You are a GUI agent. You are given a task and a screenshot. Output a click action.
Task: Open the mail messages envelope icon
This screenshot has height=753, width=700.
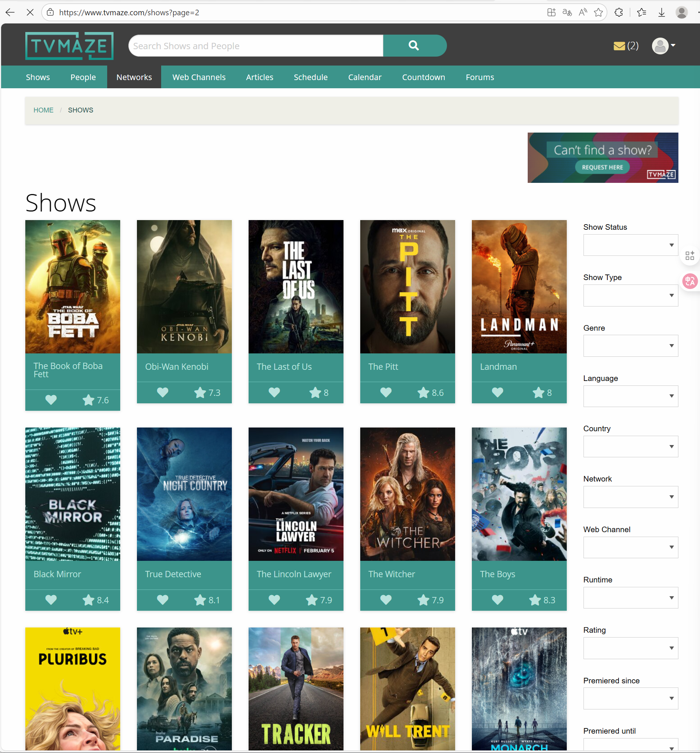(x=619, y=46)
